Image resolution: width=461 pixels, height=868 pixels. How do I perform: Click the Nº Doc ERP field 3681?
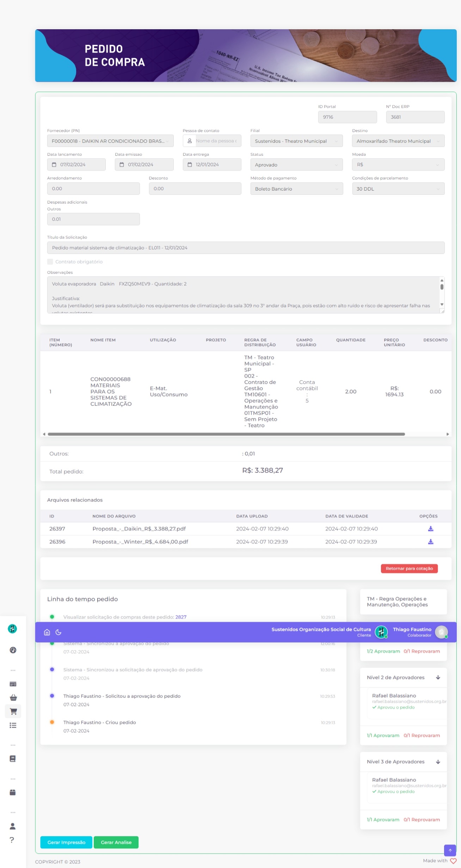pos(415,117)
